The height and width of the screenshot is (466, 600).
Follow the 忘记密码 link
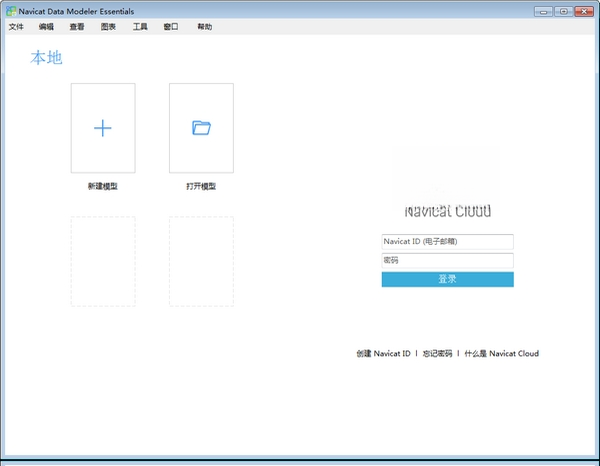[x=437, y=354]
